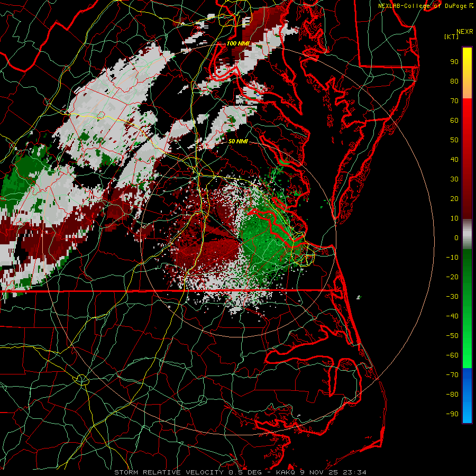This screenshot has height=476, width=476.
Task: Click the 10 value on the velocity scale
Action: pyautogui.click(x=454, y=218)
